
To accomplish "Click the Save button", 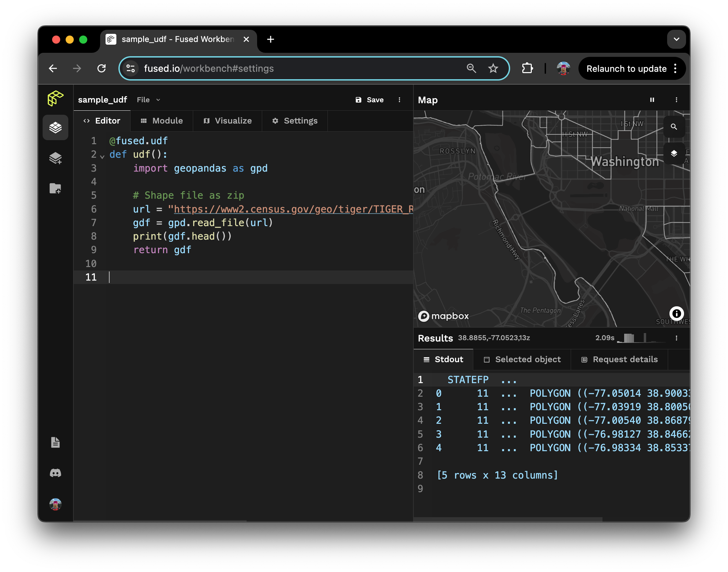I will [x=369, y=100].
